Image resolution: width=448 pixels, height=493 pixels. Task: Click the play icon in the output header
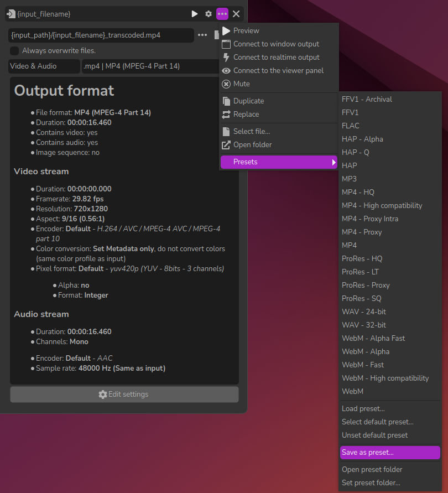pos(195,14)
